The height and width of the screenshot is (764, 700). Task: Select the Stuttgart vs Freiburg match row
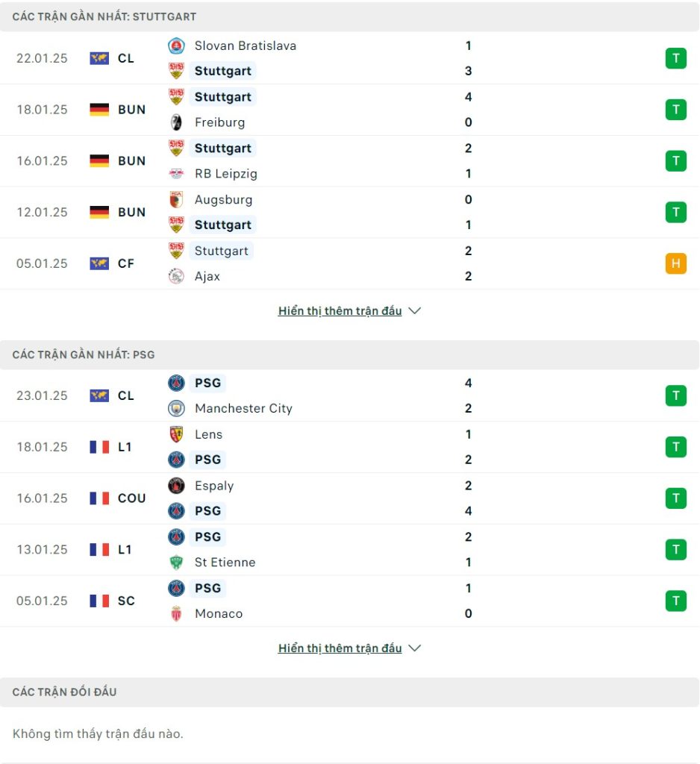[x=349, y=110]
